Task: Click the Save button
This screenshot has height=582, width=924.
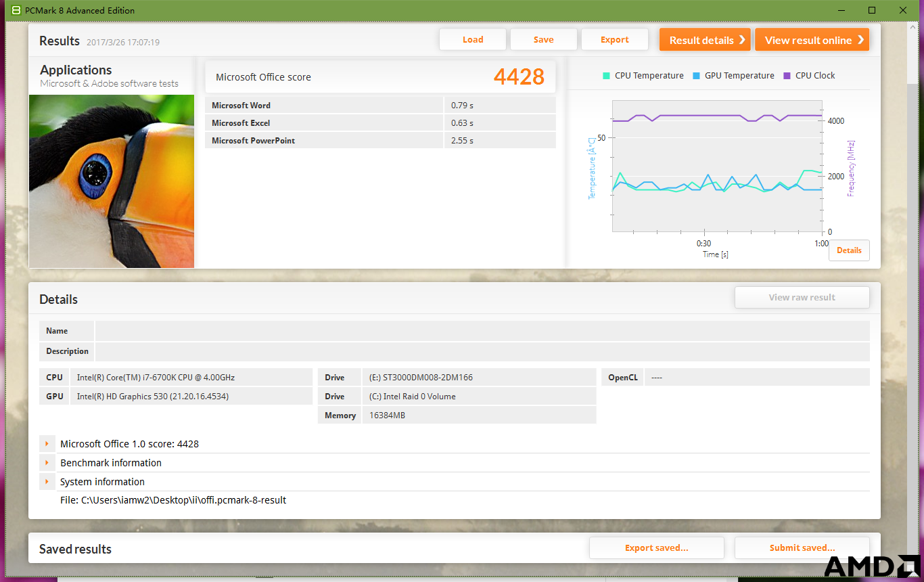Action: [x=544, y=39]
